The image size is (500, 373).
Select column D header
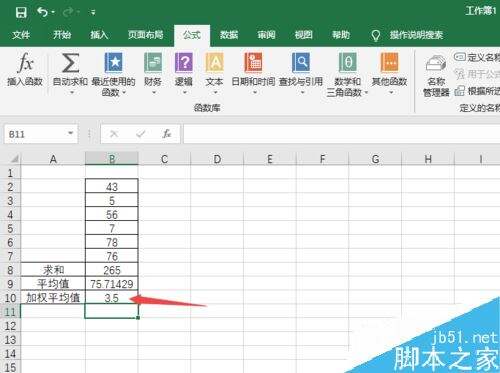(217, 159)
